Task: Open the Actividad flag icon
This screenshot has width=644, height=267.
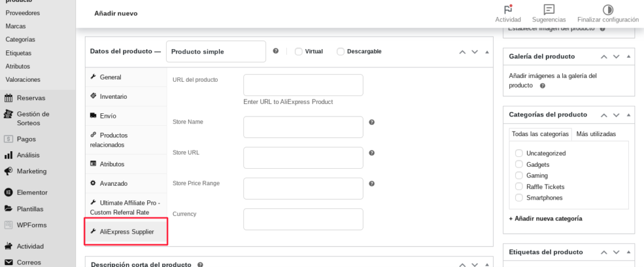Action: pos(508,9)
